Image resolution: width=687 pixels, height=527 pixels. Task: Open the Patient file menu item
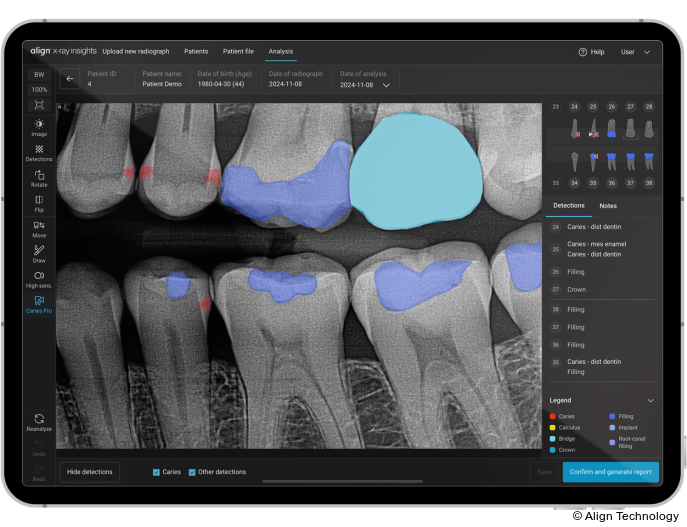click(x=238, y=51)
